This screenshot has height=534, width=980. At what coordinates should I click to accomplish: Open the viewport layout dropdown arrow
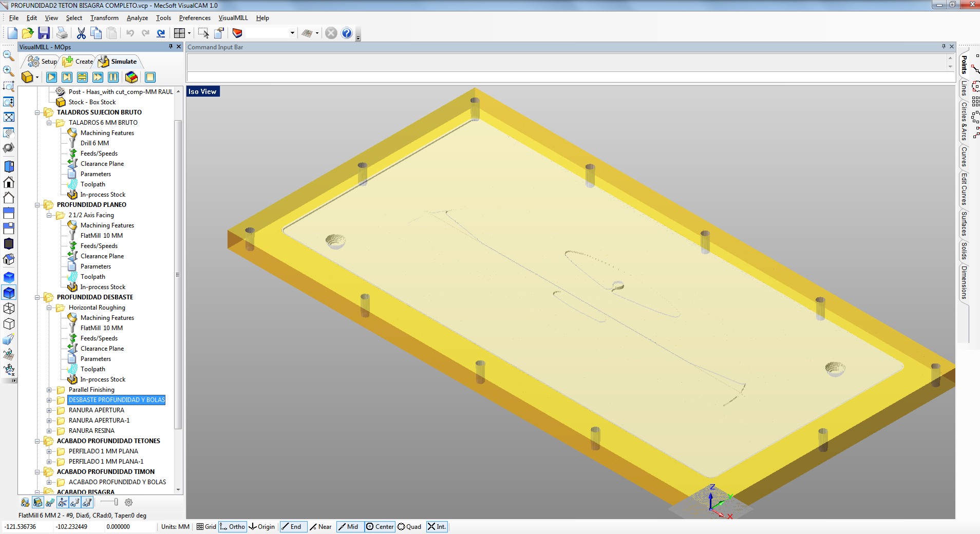pyautogui.click(x=190, y=33)
